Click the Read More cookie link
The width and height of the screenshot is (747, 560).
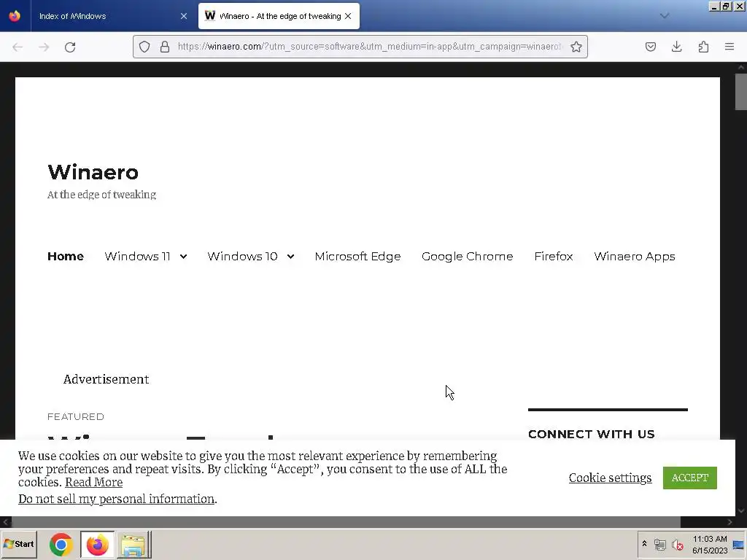[x=94, y=483]
